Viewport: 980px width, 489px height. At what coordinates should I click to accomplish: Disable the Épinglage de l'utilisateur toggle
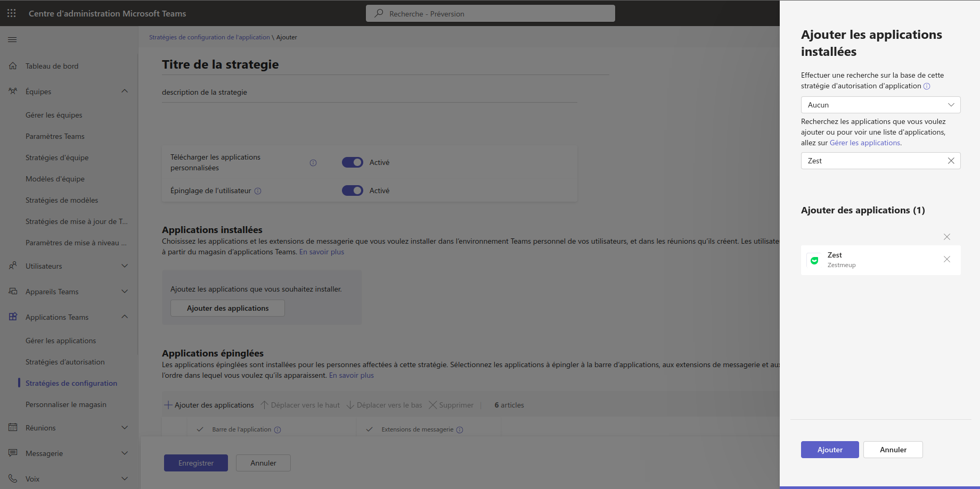[x=352, y=190]
